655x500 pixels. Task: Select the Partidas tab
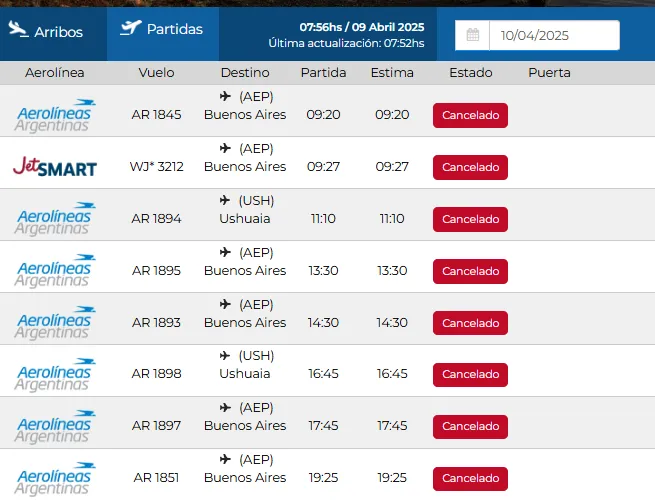(161, 30)
